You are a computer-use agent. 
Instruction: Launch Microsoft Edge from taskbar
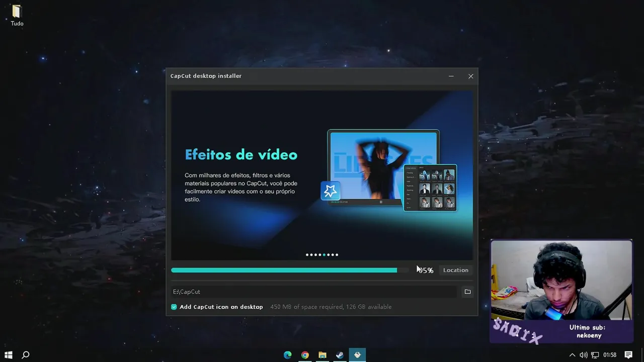click(x=287, y=355)
